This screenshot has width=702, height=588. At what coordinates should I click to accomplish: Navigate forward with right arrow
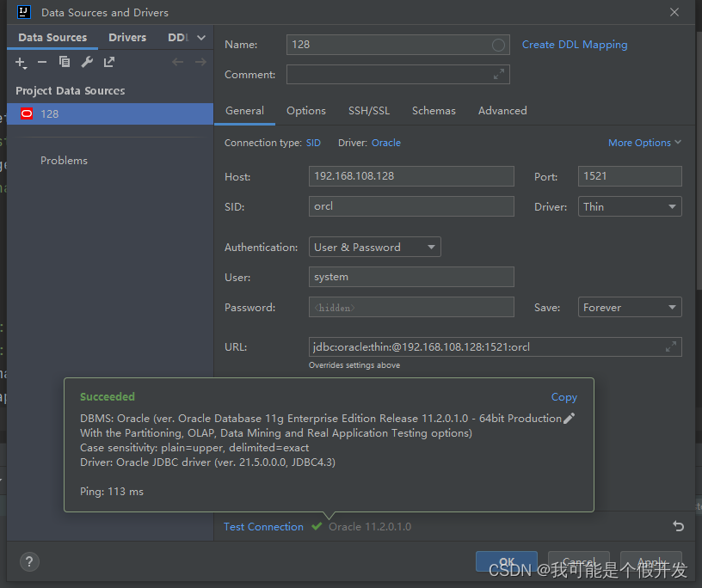200,62
